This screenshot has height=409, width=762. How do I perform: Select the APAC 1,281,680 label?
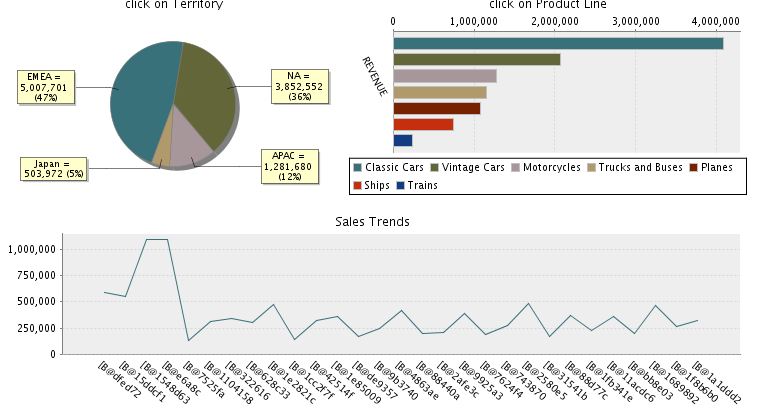(287, 165)
